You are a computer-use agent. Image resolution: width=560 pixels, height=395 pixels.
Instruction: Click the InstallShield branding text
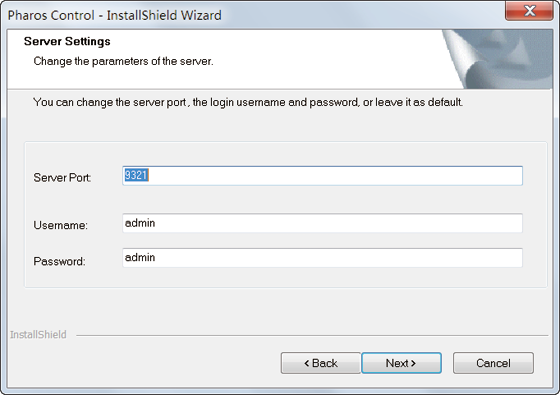(x=38, y=334)
